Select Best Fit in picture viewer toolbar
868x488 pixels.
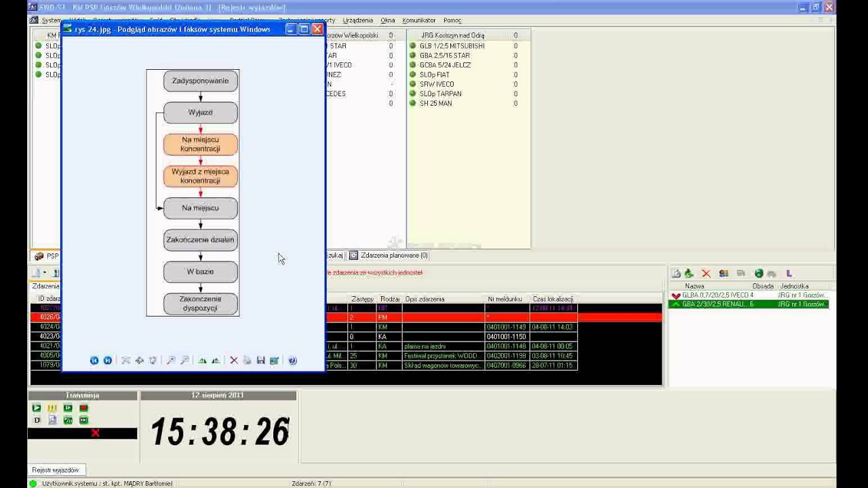pyautogui.click(x=125, y=361)
